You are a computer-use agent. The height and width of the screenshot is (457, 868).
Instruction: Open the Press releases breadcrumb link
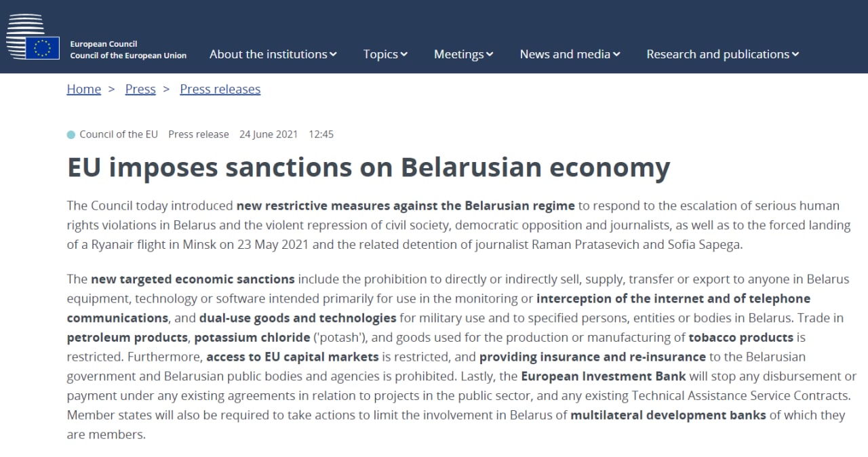[220, 90]
